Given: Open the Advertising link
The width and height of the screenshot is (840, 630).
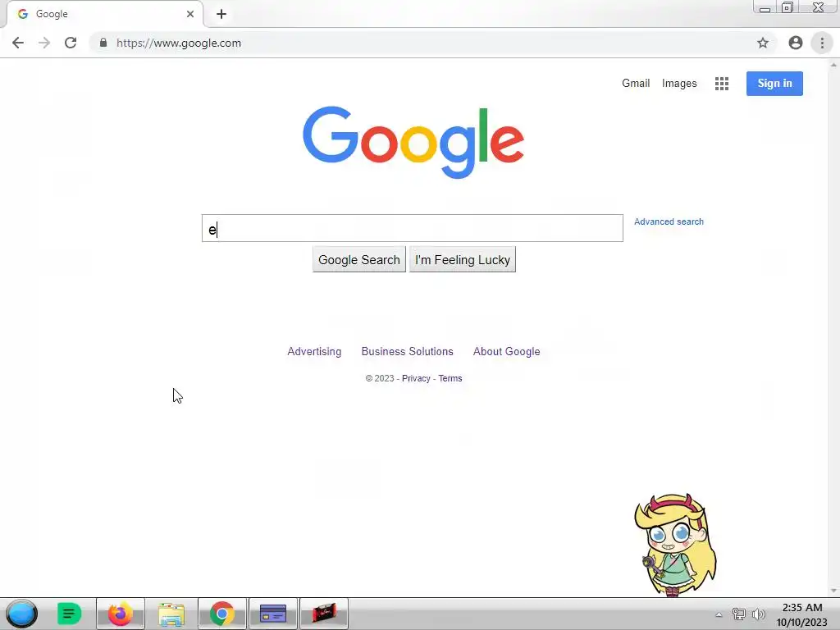Looking at the screenshot, I should pos(314,351).
